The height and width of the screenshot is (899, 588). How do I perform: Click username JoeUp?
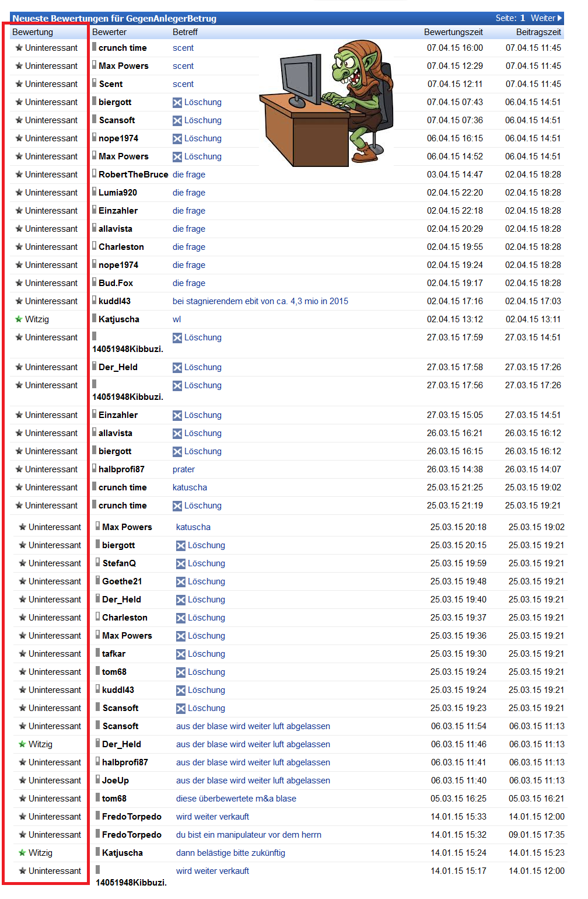click(x=116, y=780)
